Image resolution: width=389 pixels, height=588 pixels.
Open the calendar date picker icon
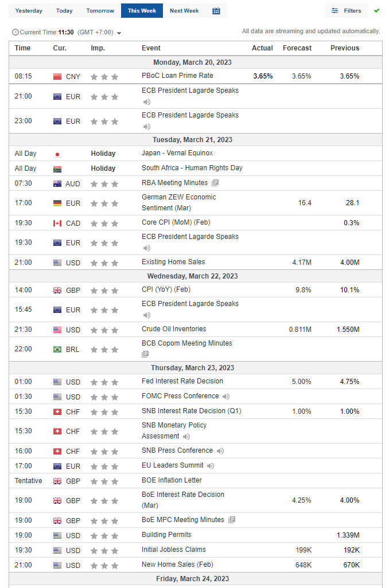[x=216, y=11]
